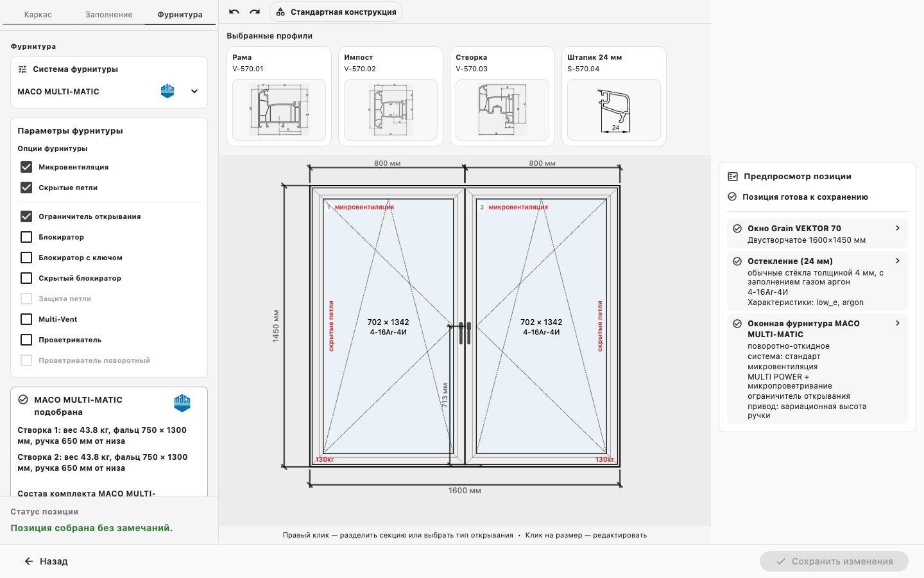Open the MACO MULTI-MATIC system dropdown
Screen dimensions: 924x578
pos(109,91)
